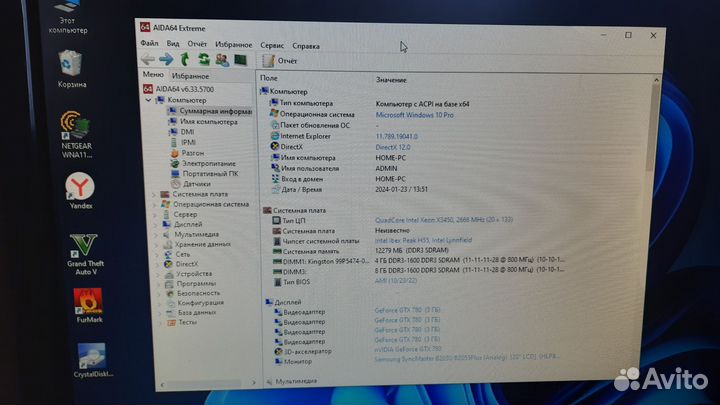Screen dimensions: 720x405
Task: Click the blue Forward arrow in toolbar
Action: (x=164, y=60)
